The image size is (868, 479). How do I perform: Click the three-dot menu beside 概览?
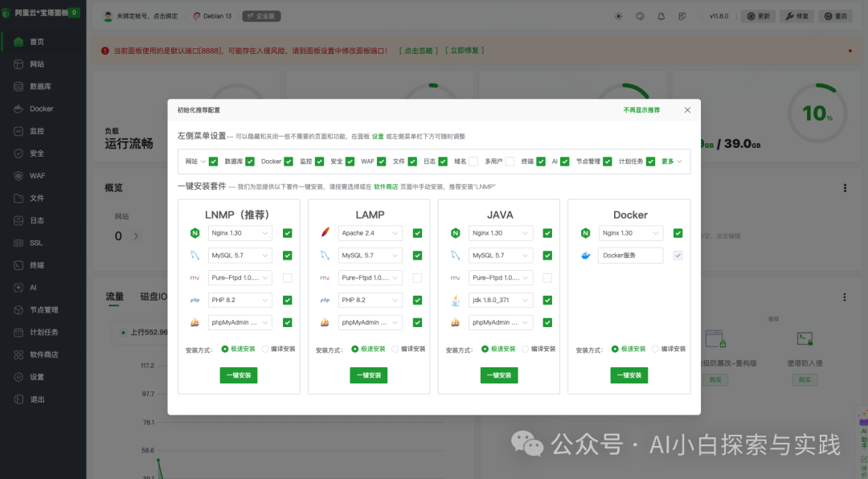[845, 188]
